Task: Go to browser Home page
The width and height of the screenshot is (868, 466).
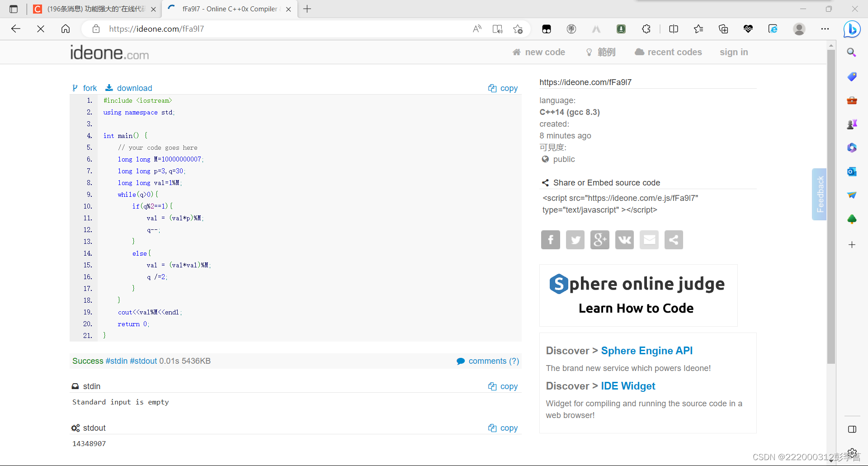Action: tap(66, 29)
